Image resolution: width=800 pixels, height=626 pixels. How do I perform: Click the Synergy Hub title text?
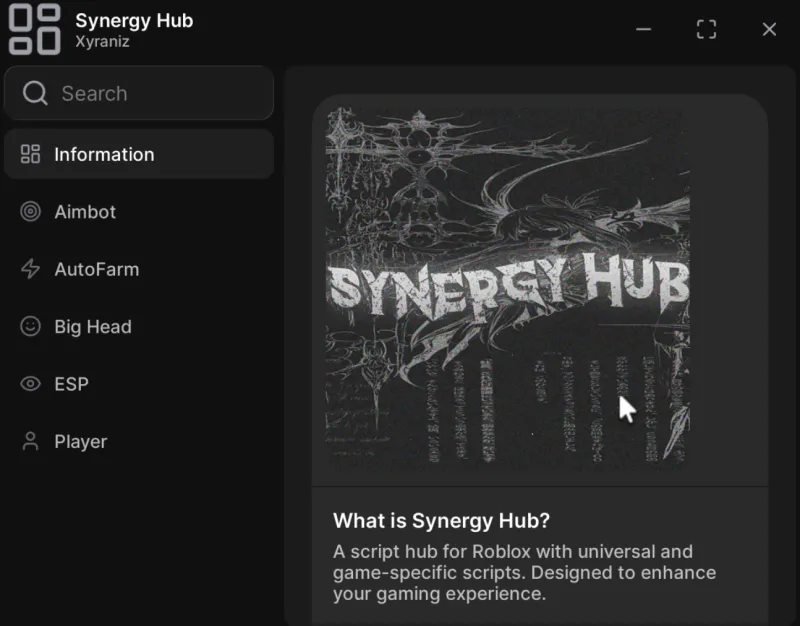click(x=134, y=20)
